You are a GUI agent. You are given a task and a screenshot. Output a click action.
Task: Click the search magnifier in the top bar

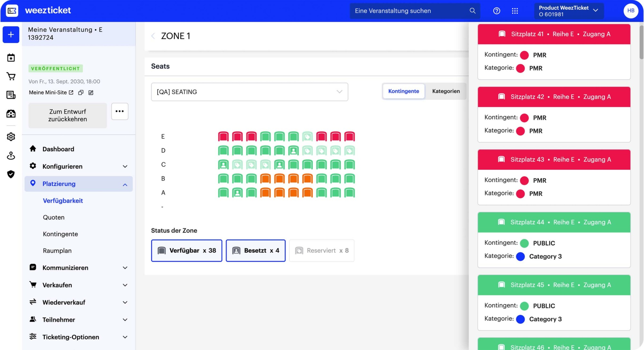pyautogui.click(x=472, y=11)
